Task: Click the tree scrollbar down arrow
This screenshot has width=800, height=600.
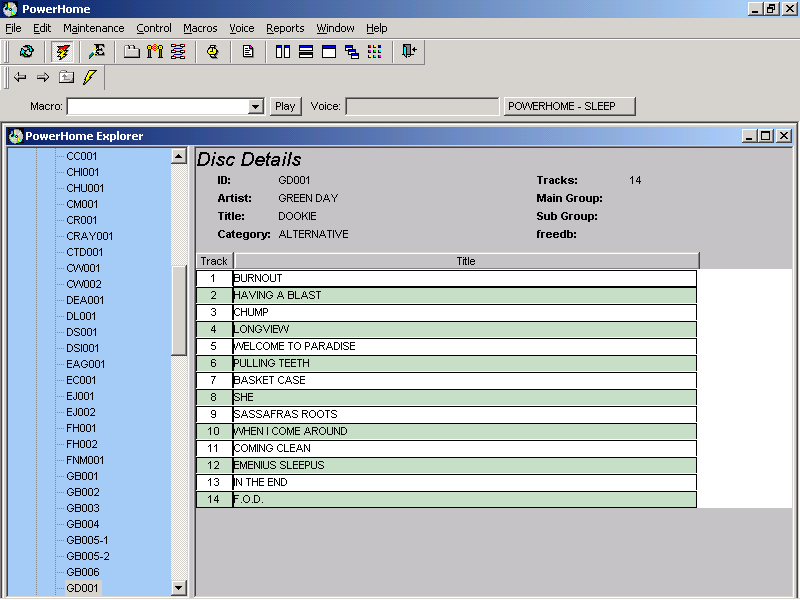Action: coord(179,588)
